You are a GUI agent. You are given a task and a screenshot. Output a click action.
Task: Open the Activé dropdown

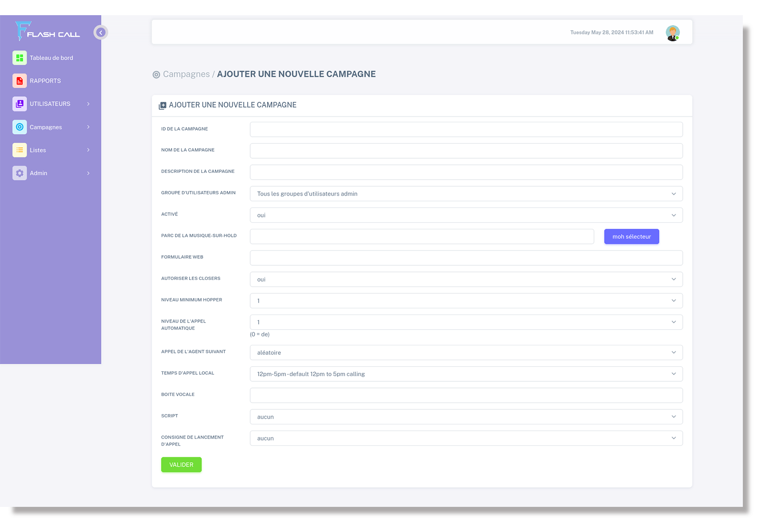coord(466,215)
